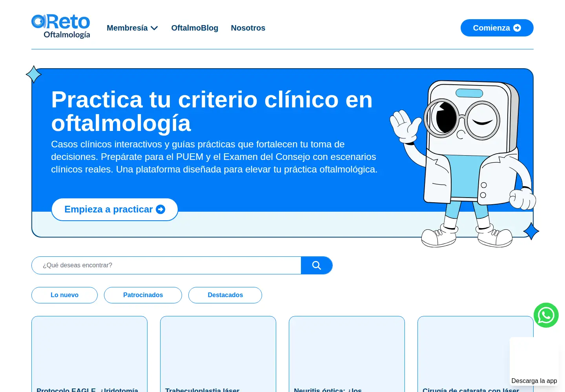Click the hero heading Practica tu criterio clínico
This screenshot has height=392, width=565.
(212, 111)
